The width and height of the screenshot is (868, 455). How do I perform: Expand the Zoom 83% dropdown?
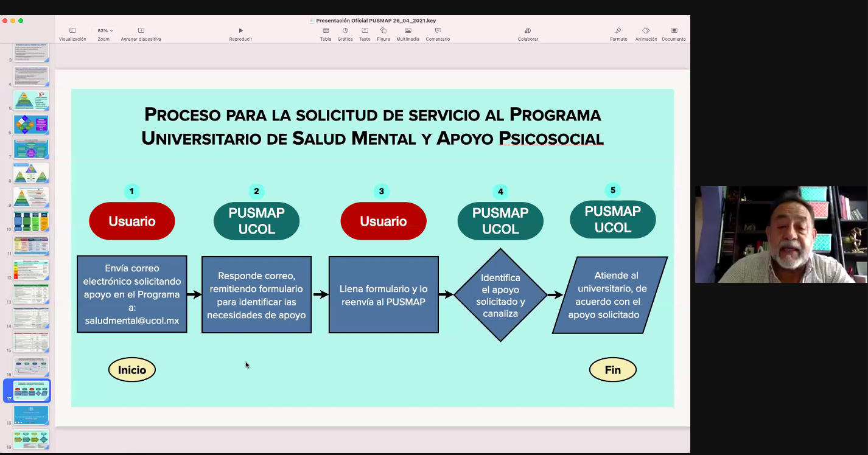[105, 30]
